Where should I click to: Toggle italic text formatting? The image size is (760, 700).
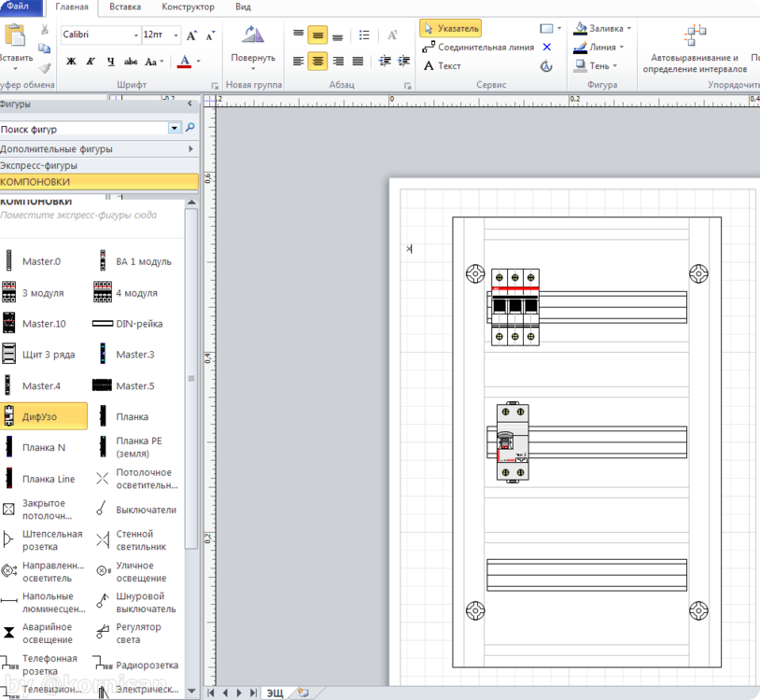tap(91, 62)
